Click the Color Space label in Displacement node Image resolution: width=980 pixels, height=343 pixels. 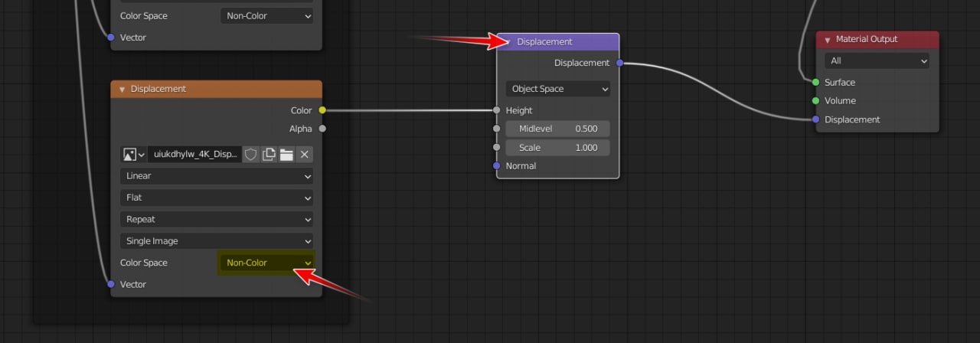coord(144,263)
